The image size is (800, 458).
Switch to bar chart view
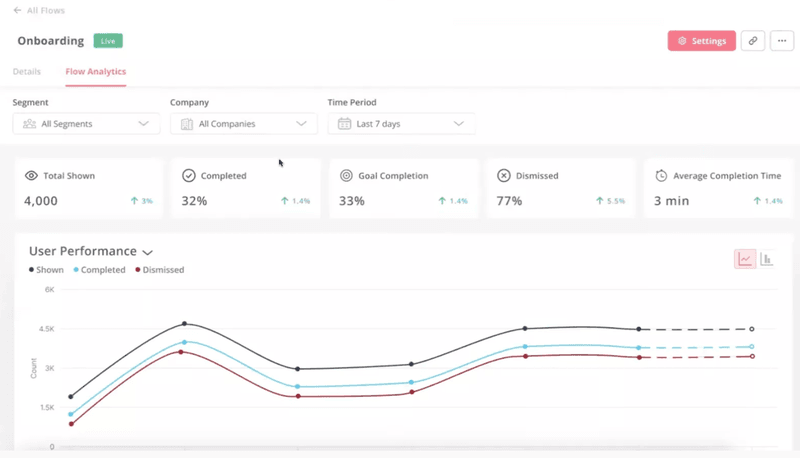click(767, 259)
